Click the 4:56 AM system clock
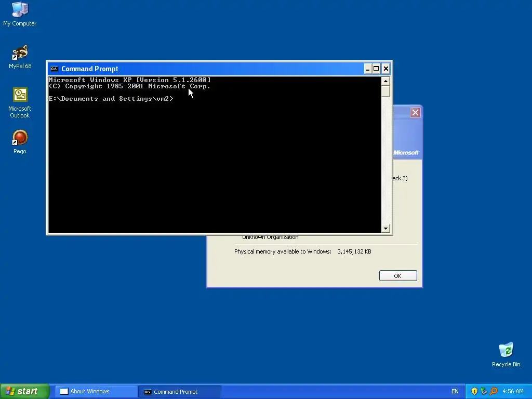Screen dimensions: 532x399 pos(513,392)
